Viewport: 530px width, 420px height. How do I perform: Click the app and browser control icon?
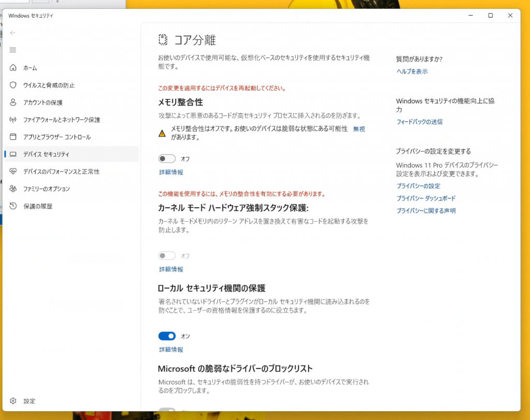click(13, 137)
